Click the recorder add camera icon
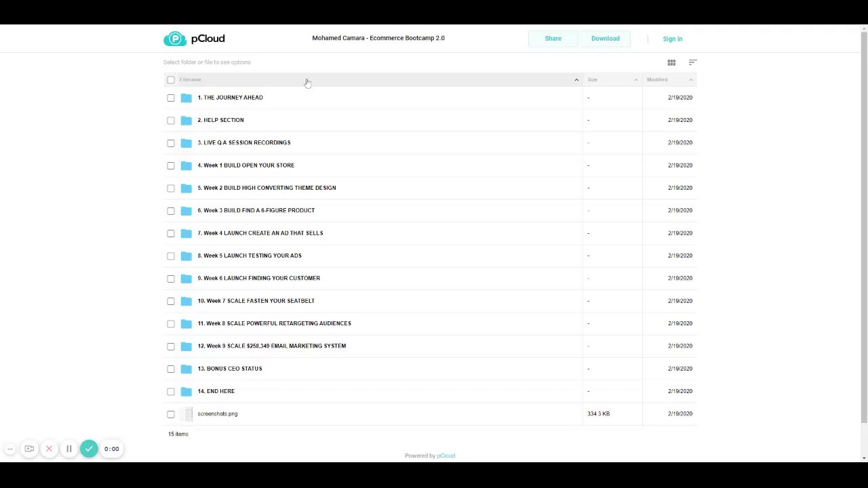 click(x=29, y=449)
